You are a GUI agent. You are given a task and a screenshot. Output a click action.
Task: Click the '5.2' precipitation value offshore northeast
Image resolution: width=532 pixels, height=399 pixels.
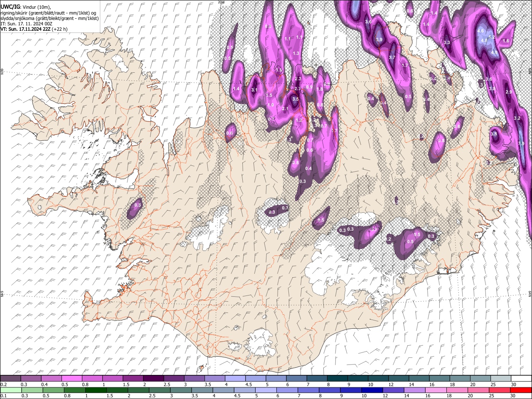point(492,37)
